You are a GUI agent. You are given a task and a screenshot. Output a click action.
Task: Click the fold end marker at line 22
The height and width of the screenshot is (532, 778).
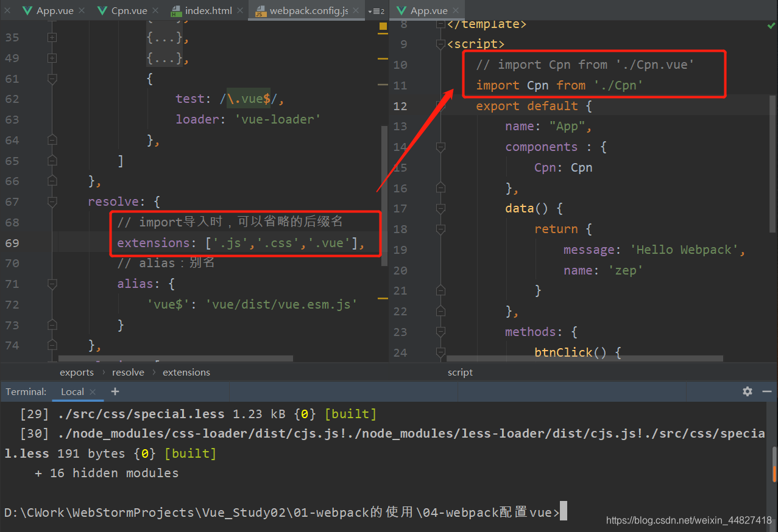tap(441, 311)
